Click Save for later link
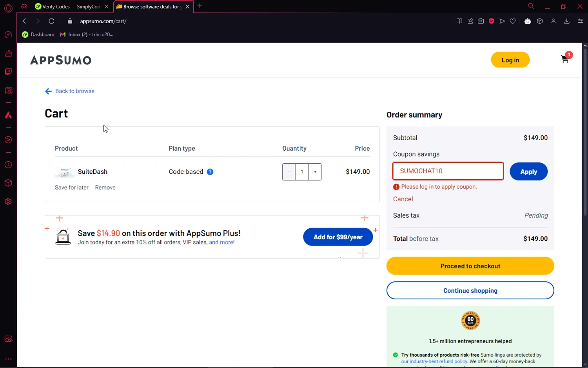This screenshot has width=588, height=368. point(72,188)
